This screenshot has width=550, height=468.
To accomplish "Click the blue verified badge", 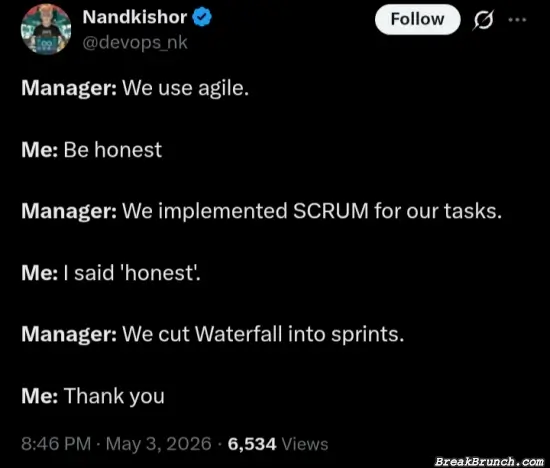I will pyautogui.click(x=202, y=18).
